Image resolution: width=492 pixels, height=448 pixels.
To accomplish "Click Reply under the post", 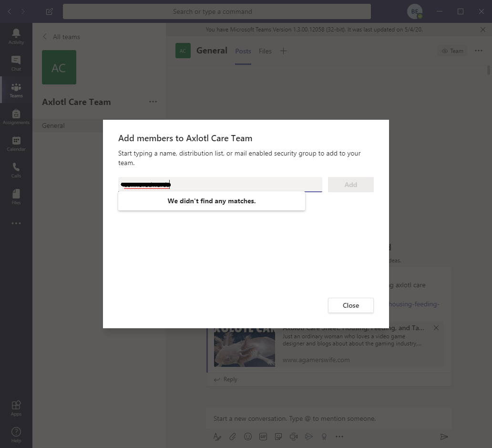I will pyautogui.click(x=225, y=379).
